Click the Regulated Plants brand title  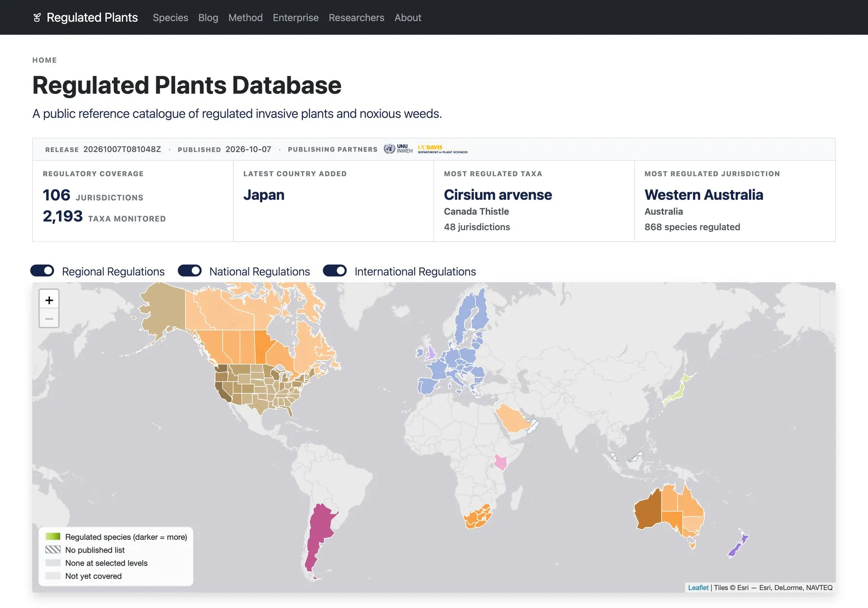(92, 18)
